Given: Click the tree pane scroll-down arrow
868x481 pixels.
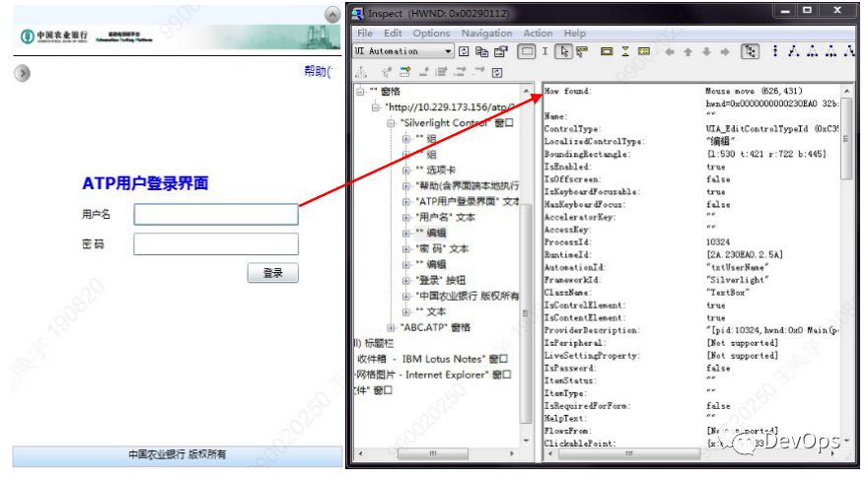Looking at the screenshot, I should tap(526, 441).
